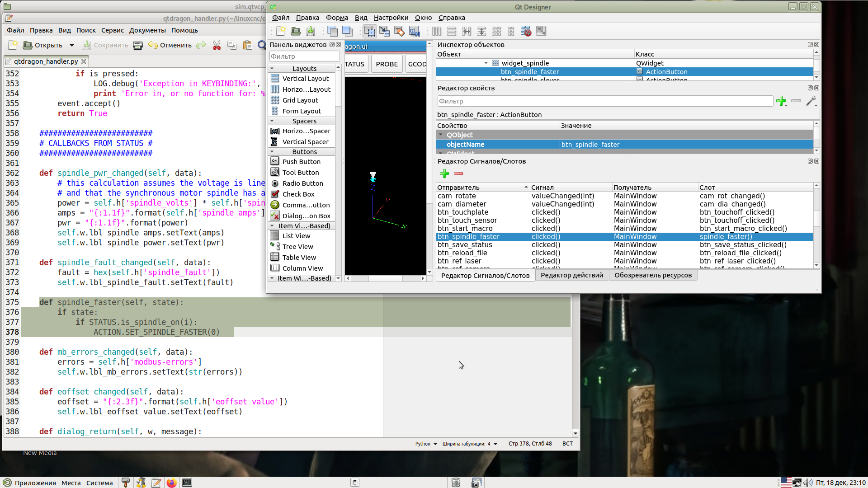Click Lay Out Horizontally in Splitter icon
The height and width of the screenshot is (488, 868).
467,31
